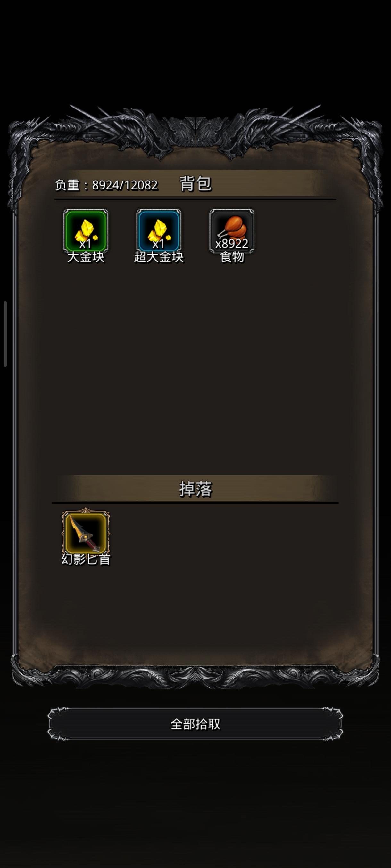
Task: Click the empty backpack slot right of 食物
Action: 305,231
